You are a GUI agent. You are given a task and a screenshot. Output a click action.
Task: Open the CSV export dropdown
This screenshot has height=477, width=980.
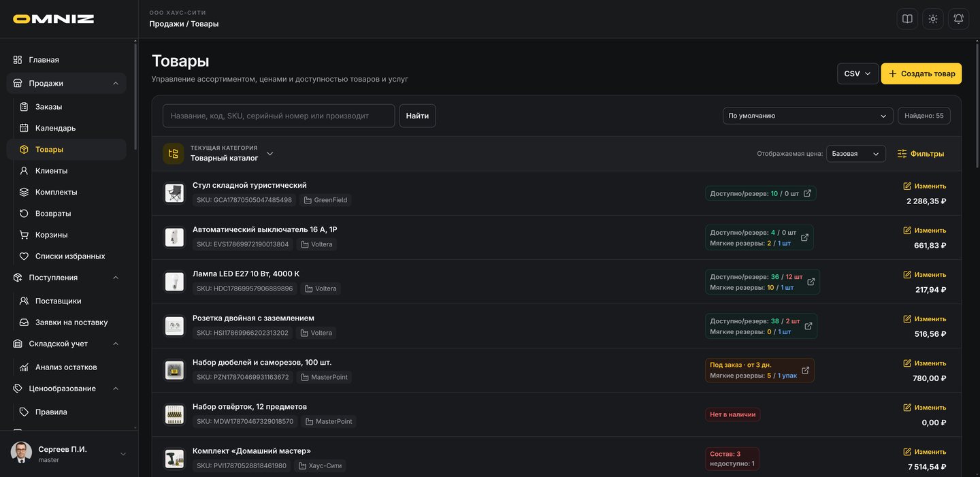point(857,73)
